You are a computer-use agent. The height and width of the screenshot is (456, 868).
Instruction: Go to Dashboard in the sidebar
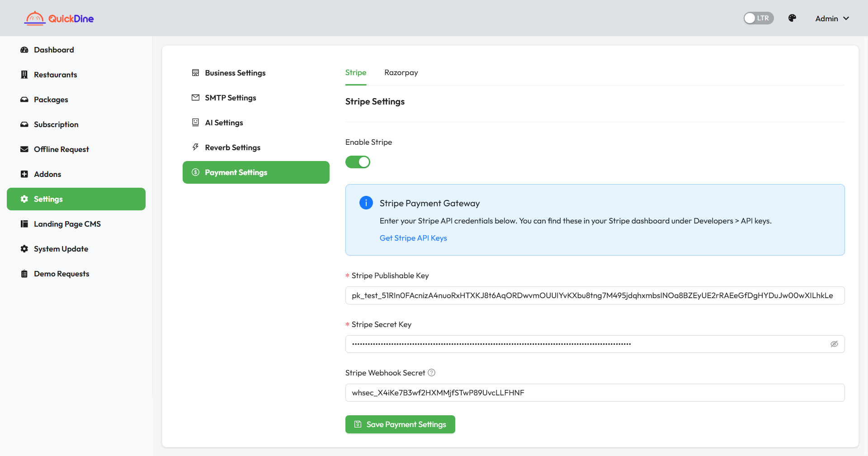point(76,50)
